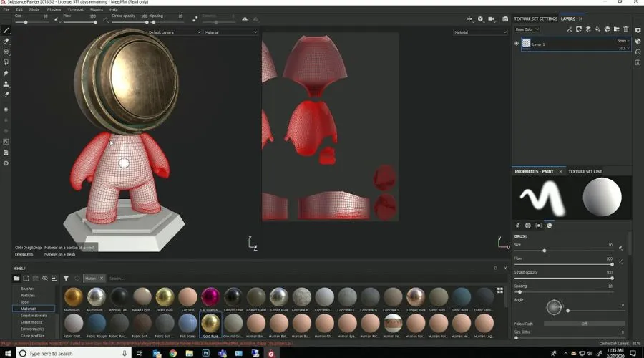Viewport: 644px width, 358px height.
Task: Open Layer 1 blending mode dropdown
Action: (x=623, y=41)
